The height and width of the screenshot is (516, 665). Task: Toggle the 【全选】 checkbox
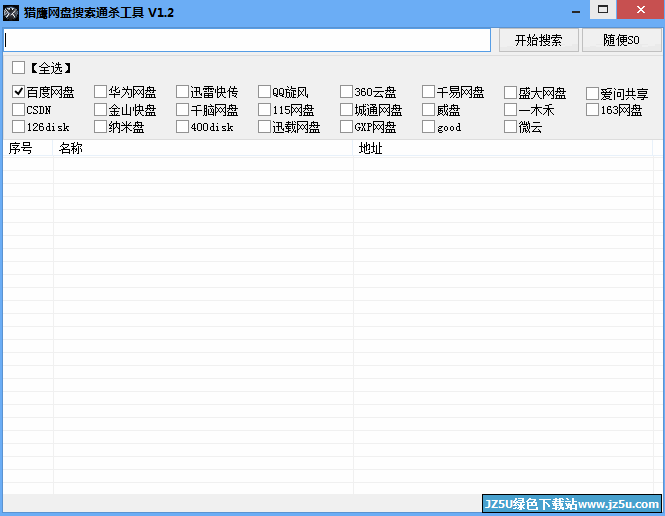coord(19,67)
